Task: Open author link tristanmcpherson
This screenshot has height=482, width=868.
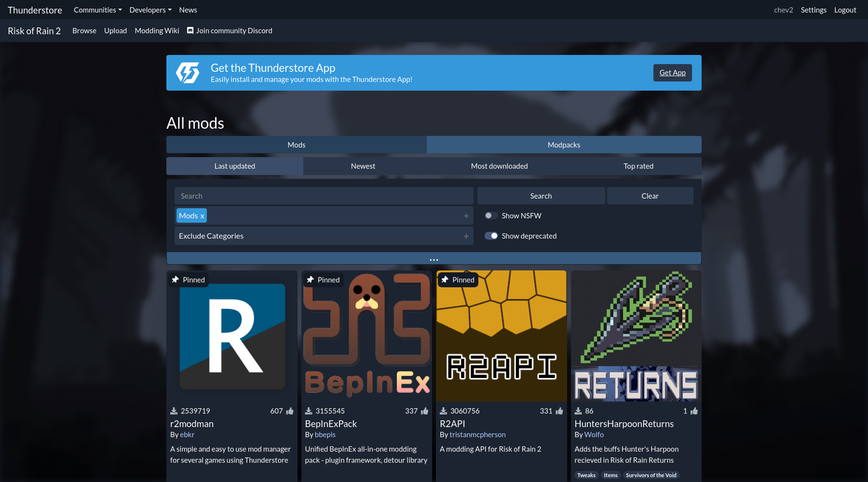Action: (477, 434)
